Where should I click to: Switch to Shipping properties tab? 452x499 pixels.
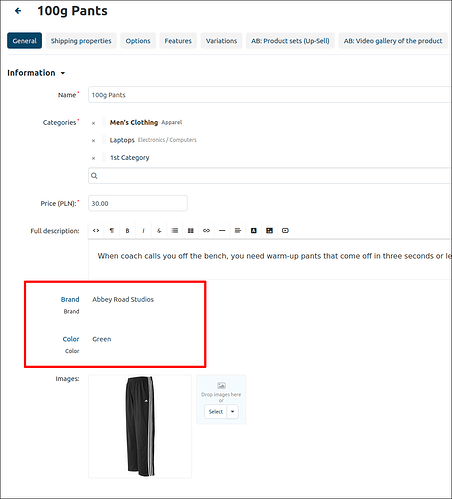[81, 41]
